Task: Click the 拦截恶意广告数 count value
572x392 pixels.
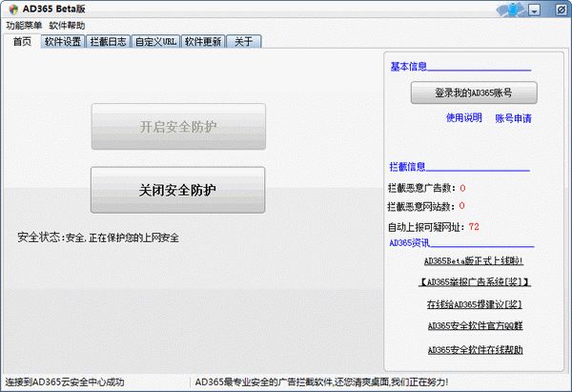Action: 462,188
